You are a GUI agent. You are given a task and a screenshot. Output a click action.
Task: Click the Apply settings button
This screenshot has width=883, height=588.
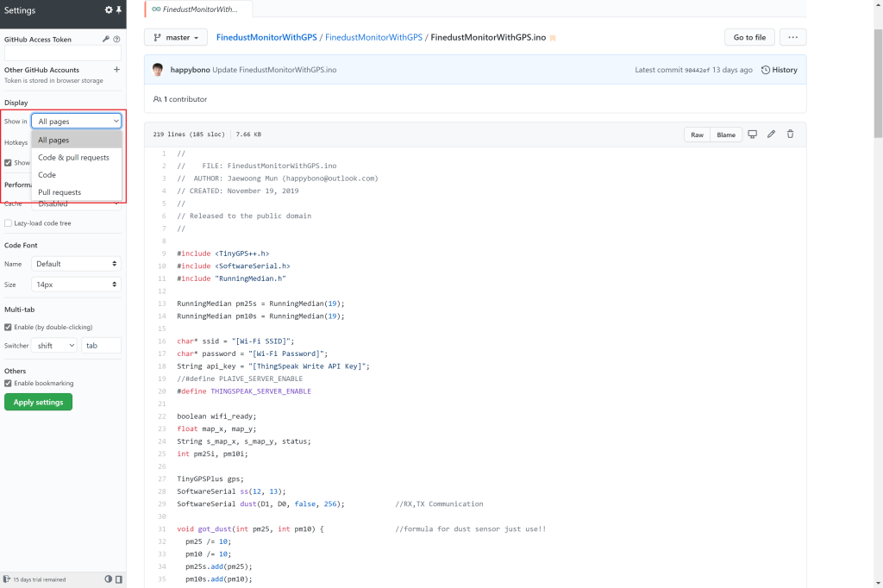point(38,402)
